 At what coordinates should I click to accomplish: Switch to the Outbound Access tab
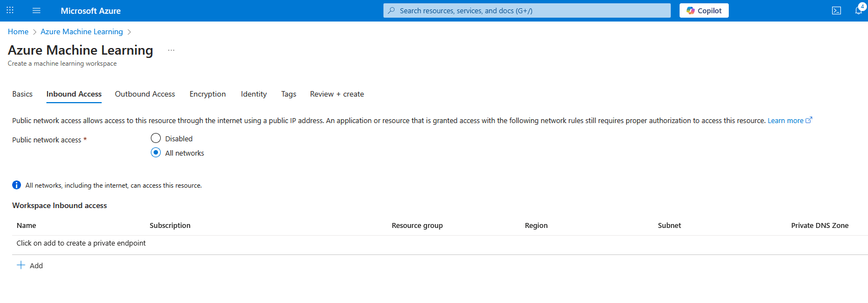pyautogui.click(x=145, y=94)
